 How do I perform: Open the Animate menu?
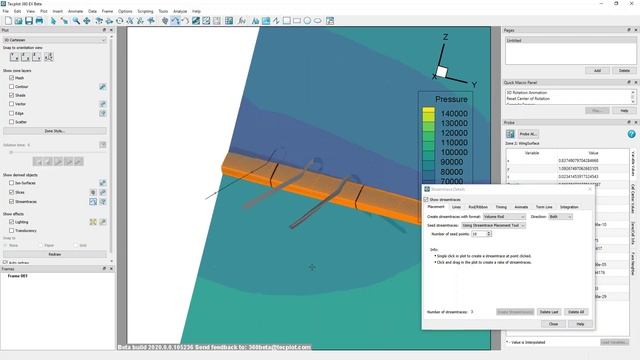click(76, 11)
